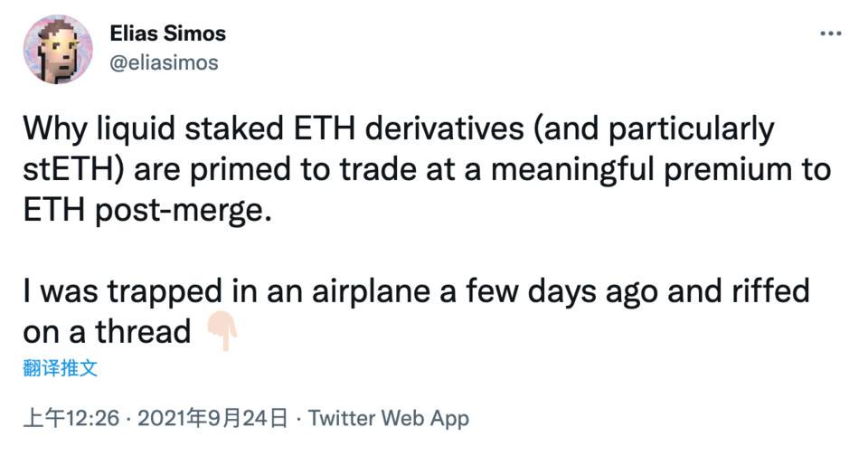Click the pointing-down hand emoji

(222, 331)
